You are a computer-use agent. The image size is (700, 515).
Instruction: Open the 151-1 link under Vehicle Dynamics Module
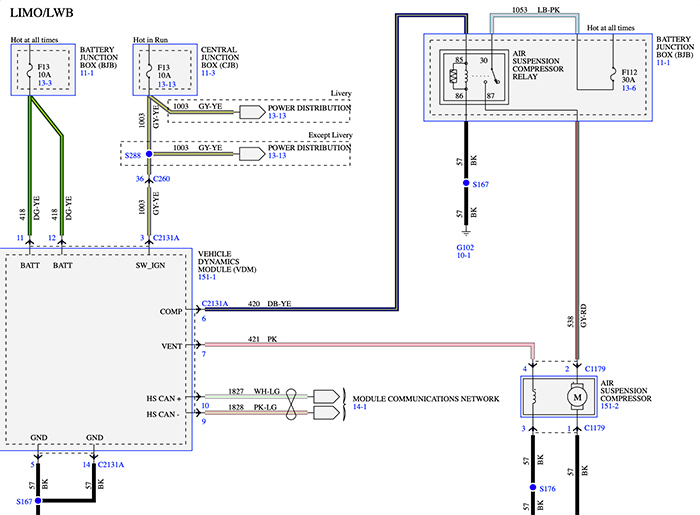(207, 277)
